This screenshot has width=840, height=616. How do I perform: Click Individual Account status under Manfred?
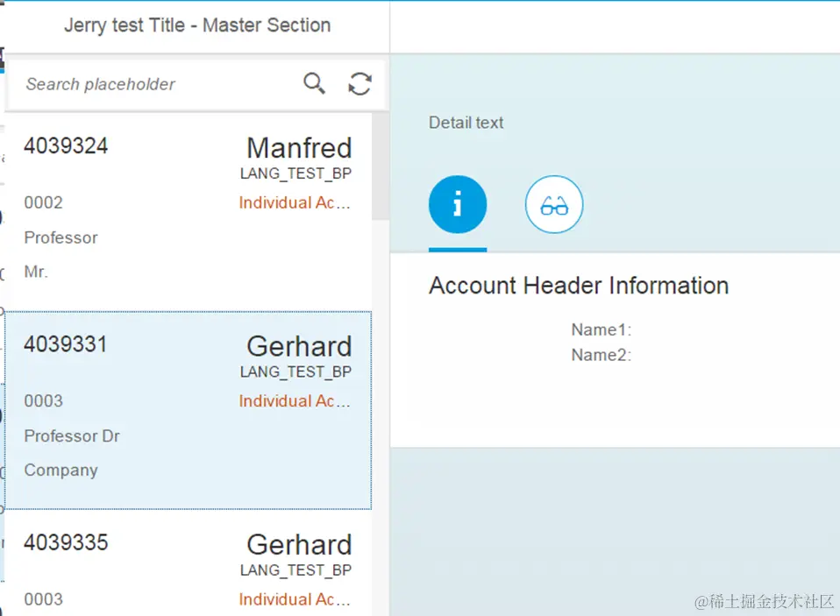tap(295, 203)
